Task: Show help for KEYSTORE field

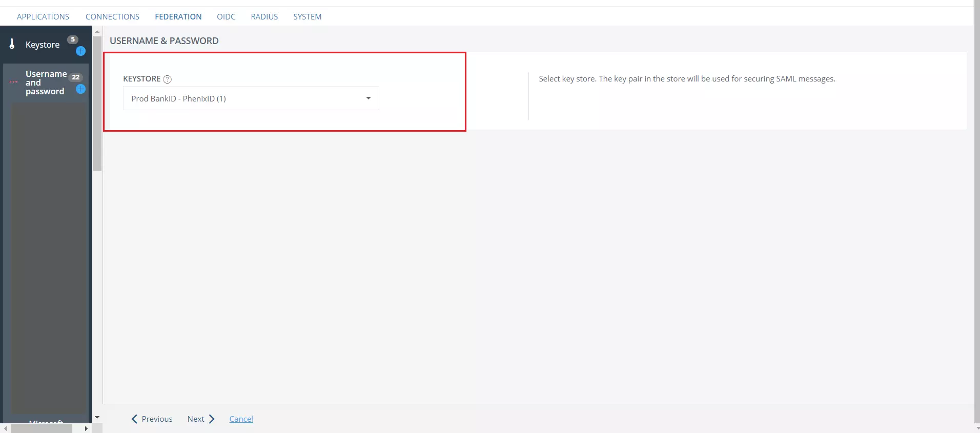Action: pos(167,79)
